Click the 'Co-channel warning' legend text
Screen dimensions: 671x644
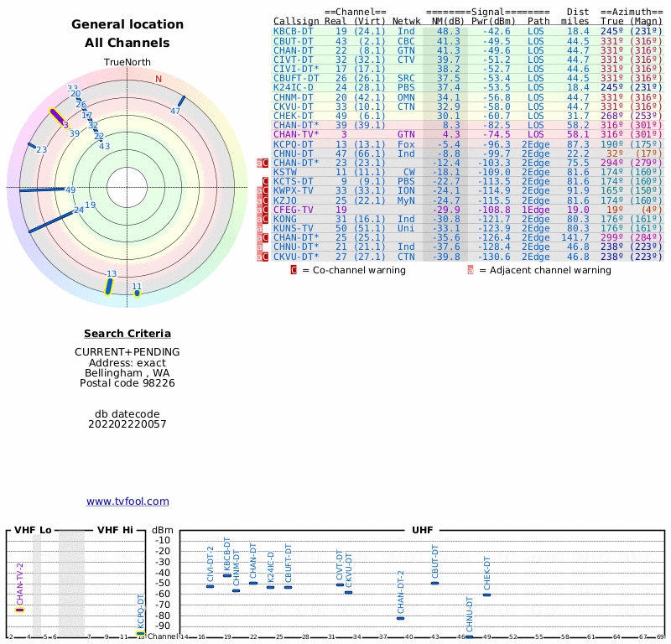click(359, 270)
